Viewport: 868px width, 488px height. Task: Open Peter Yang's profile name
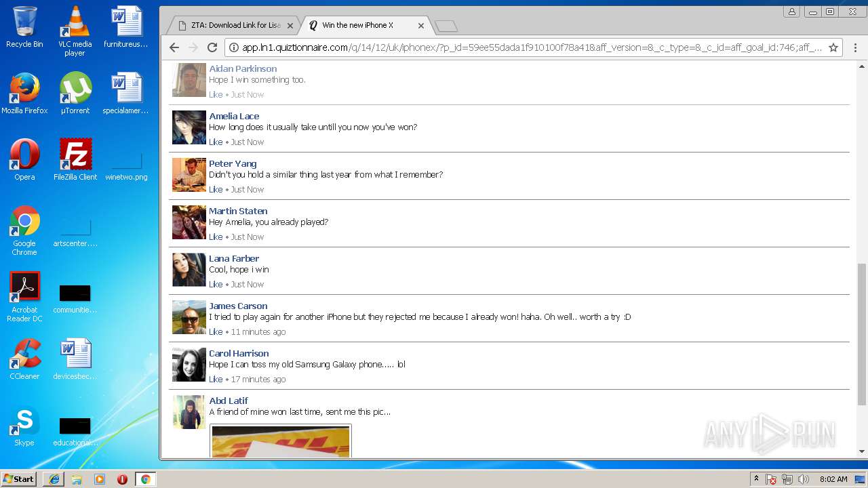[233, 163]
